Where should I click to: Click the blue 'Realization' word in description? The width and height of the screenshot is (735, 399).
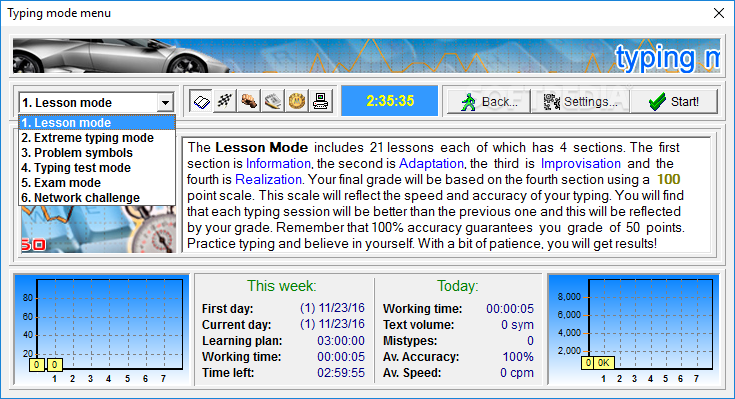click(268, 180)
